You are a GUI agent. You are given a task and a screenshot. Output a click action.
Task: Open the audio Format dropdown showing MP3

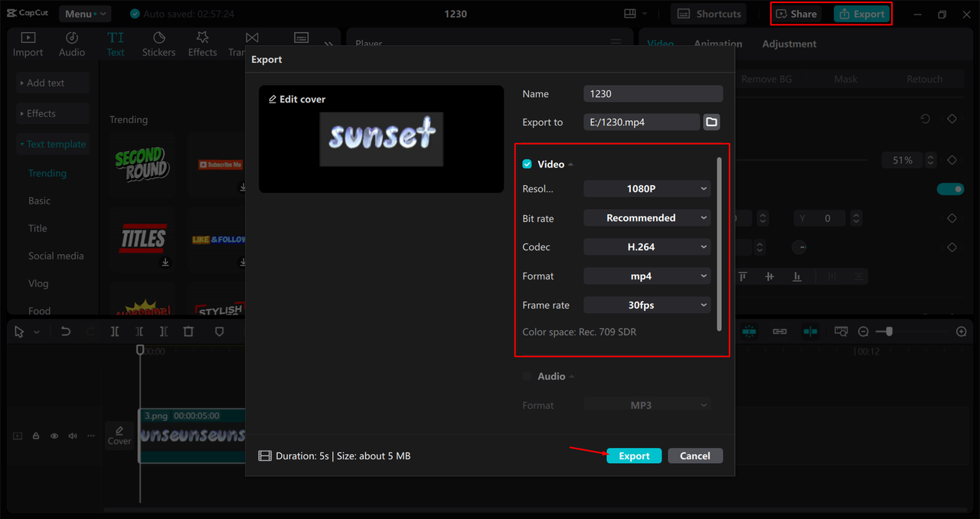click(647, 405)
